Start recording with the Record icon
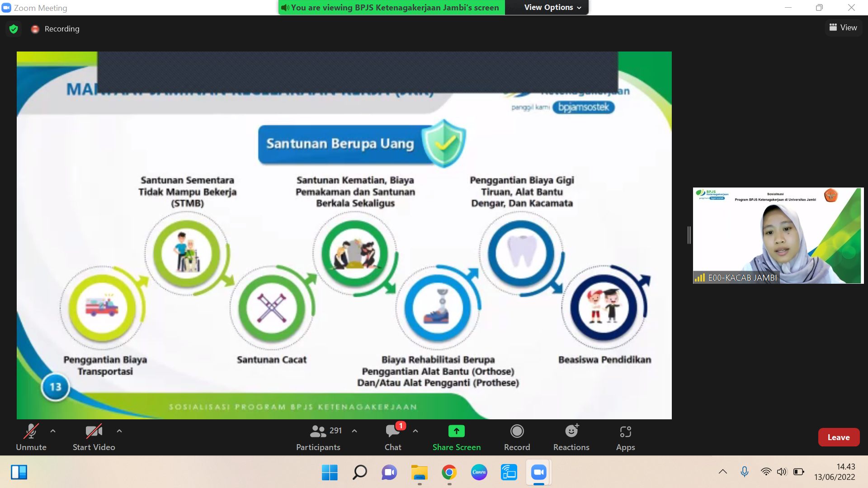 click(517, 432)
